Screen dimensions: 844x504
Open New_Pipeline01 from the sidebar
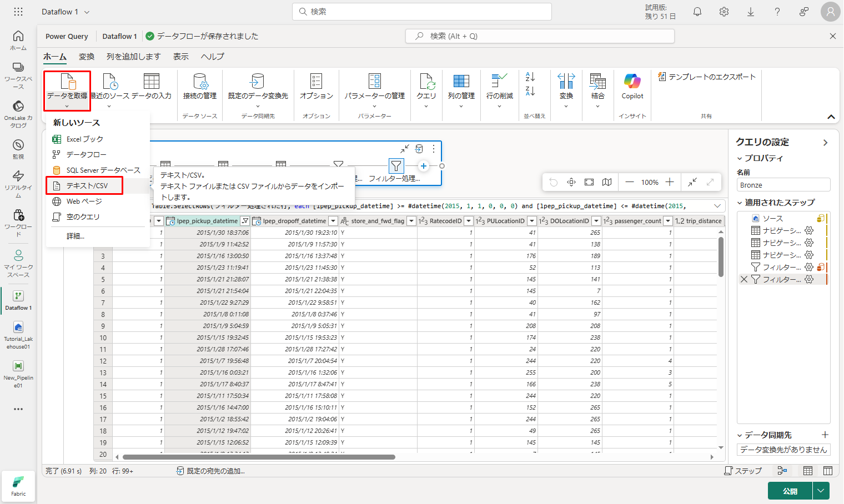(x=18, y=374)
